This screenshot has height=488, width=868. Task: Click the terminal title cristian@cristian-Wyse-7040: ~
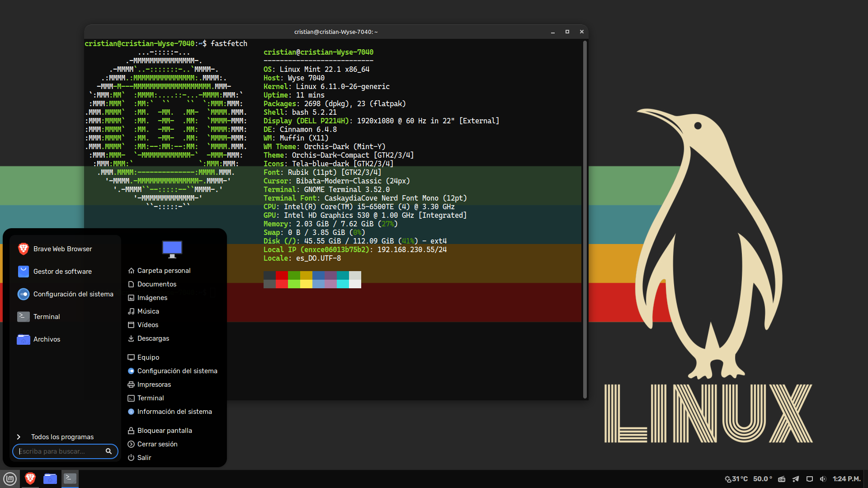point(336,32)
